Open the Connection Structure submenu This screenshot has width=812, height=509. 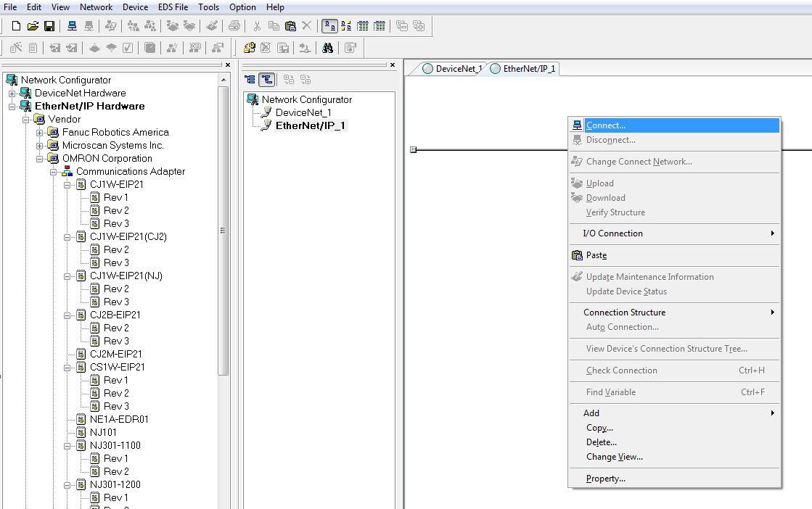(674, 313)
